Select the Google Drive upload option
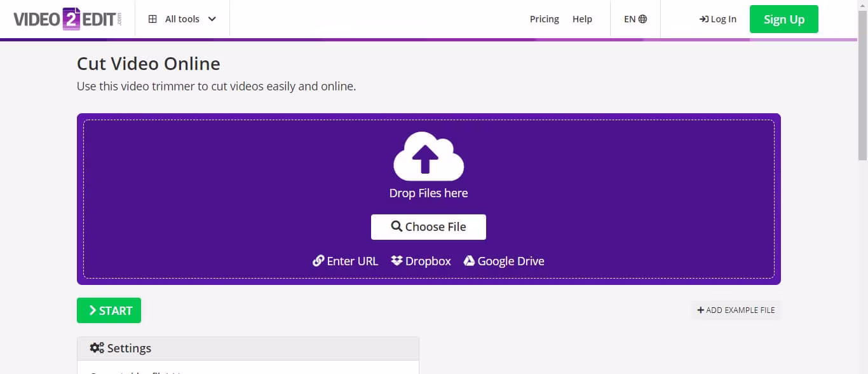This screenshot has height=374, width=868. 504,261
